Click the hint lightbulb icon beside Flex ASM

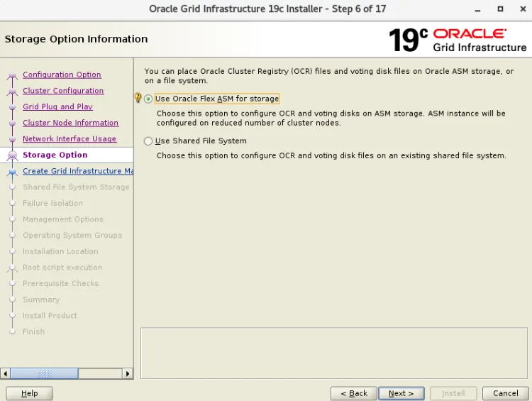pos(138,97)
